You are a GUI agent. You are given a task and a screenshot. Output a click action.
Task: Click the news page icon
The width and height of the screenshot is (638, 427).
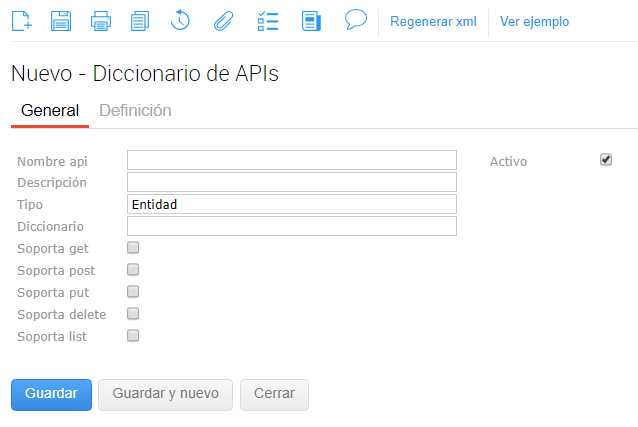(x=311, y=21)
